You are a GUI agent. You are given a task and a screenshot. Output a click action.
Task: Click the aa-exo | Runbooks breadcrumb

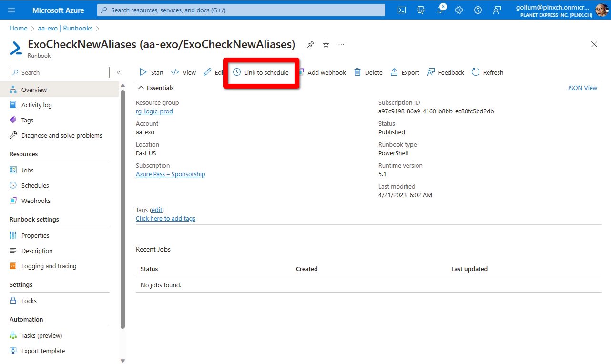point(65,29)
